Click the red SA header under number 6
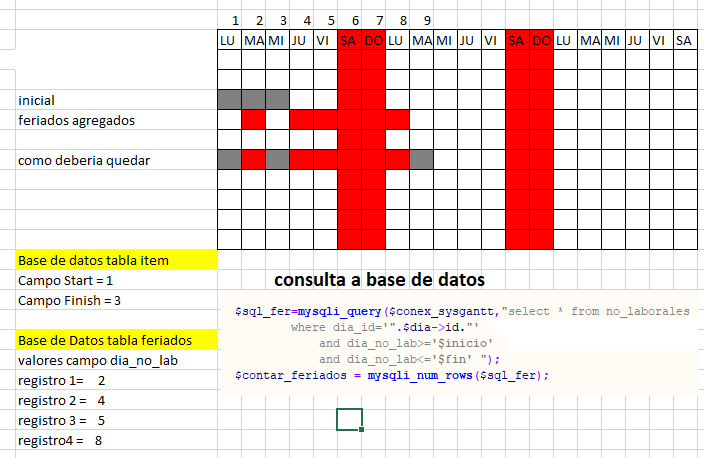Screen dimensions: 704x458 [x=350, y=40]
